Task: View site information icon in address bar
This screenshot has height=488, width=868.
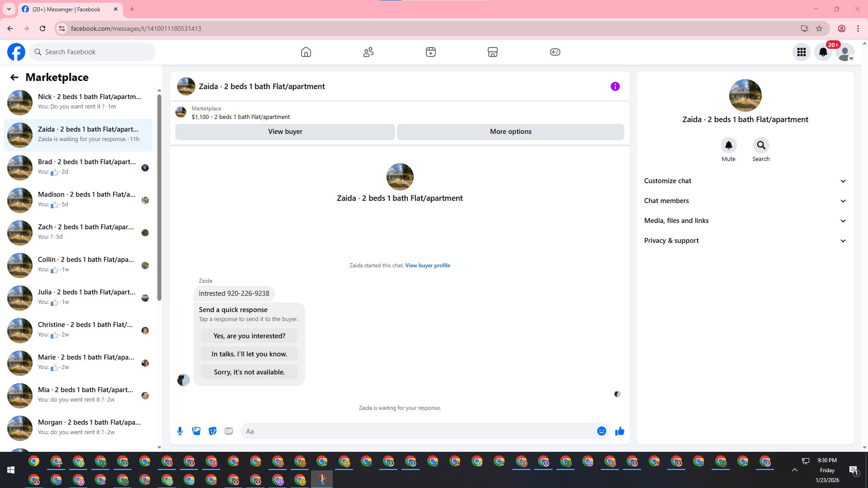Action: click(x=62, y=28)
